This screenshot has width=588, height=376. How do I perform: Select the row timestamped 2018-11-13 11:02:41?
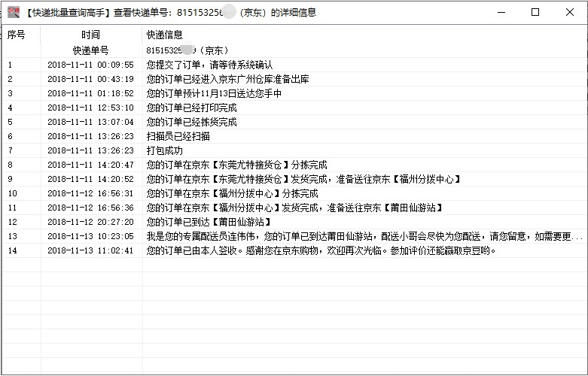294,250
